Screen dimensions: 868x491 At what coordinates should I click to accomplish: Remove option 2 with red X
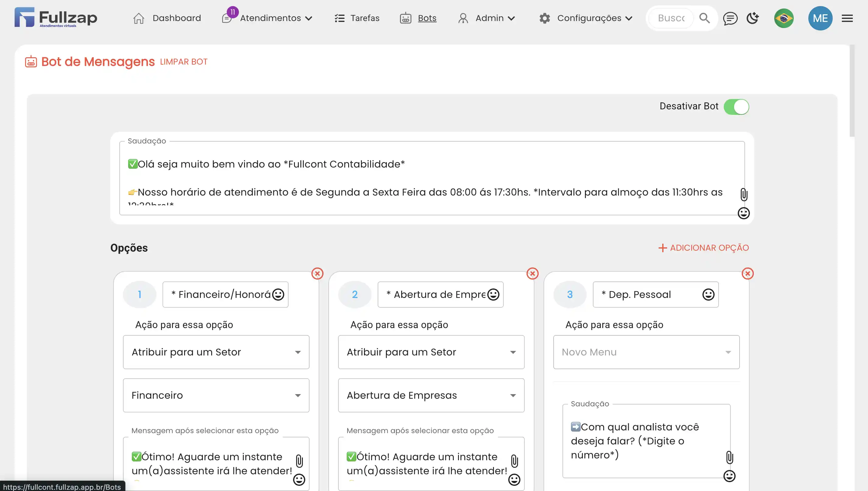532,274
